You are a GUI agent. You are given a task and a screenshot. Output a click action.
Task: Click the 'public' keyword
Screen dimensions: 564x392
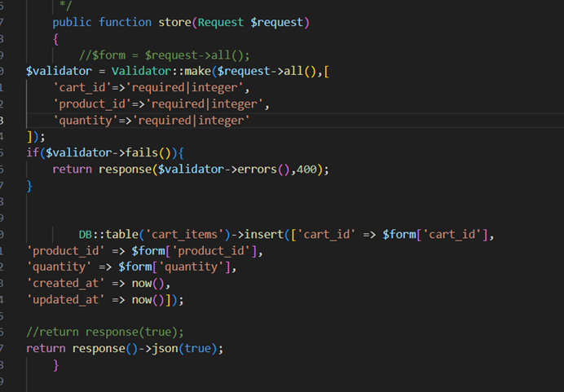tap(72, 22)
